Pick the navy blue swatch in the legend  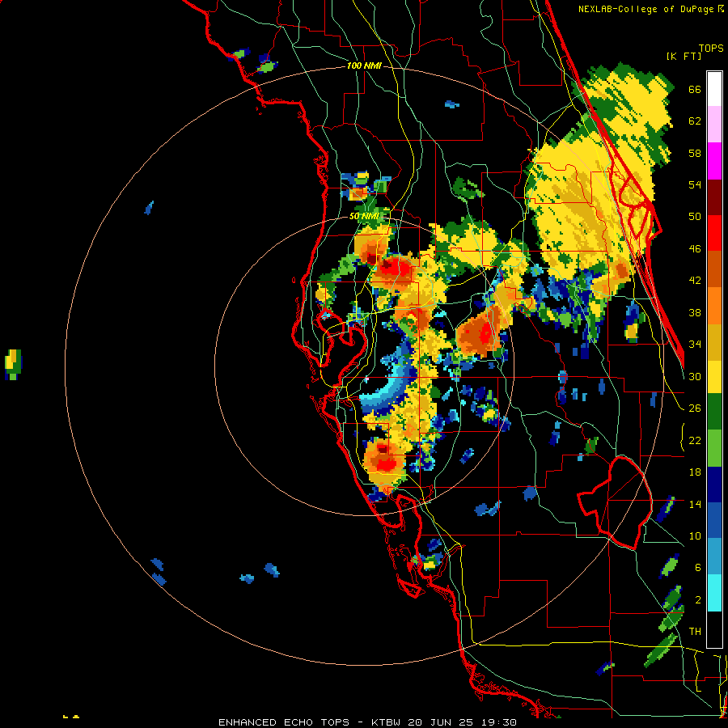pyautogui.click(x=714, y=485)
